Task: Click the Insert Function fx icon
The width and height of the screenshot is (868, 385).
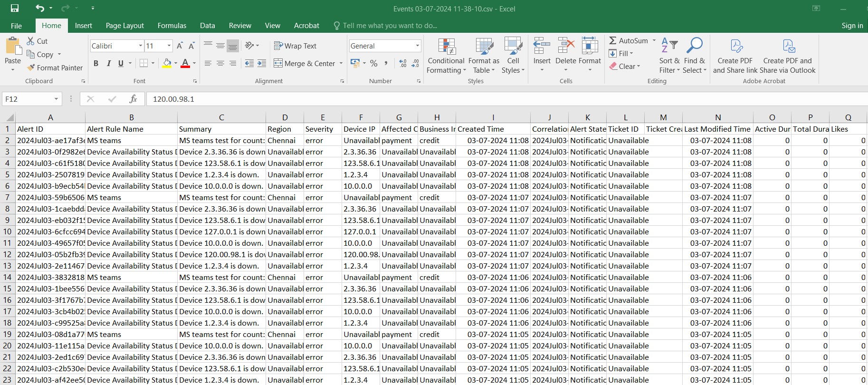Action: click(x=133, y=99)
